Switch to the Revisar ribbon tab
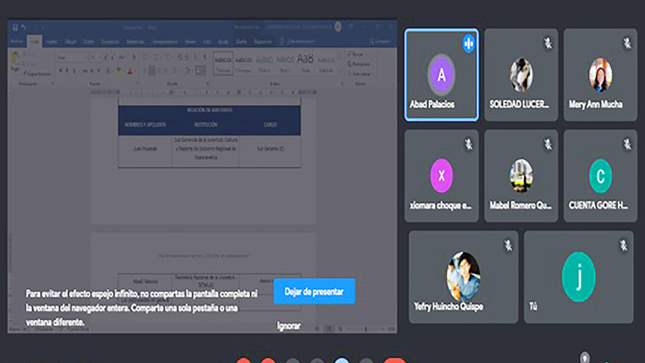The width and height of the screenshot is (645, 363). [190, 42]
